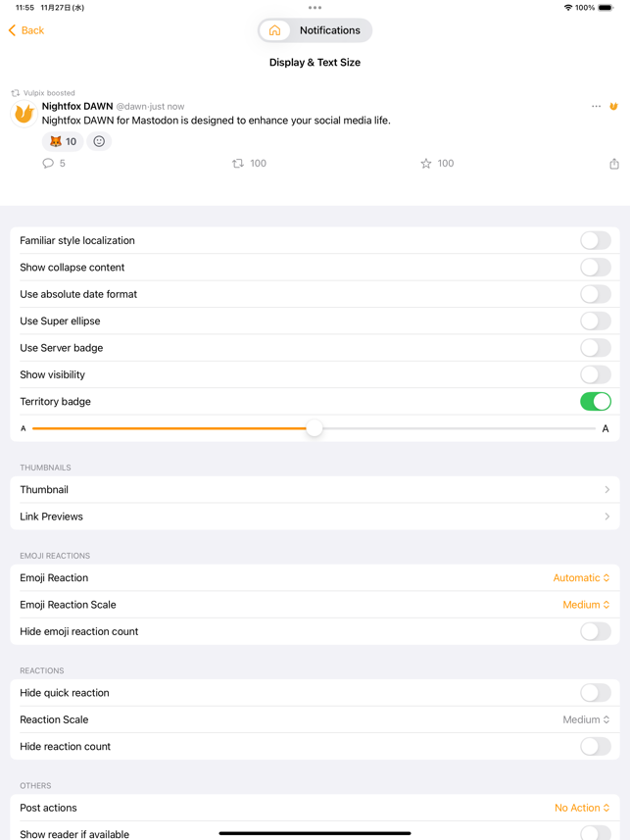Viewport: 630px width, 840px height.
Task: Tap the home icon in top tab bar
Action: (274, 30)
